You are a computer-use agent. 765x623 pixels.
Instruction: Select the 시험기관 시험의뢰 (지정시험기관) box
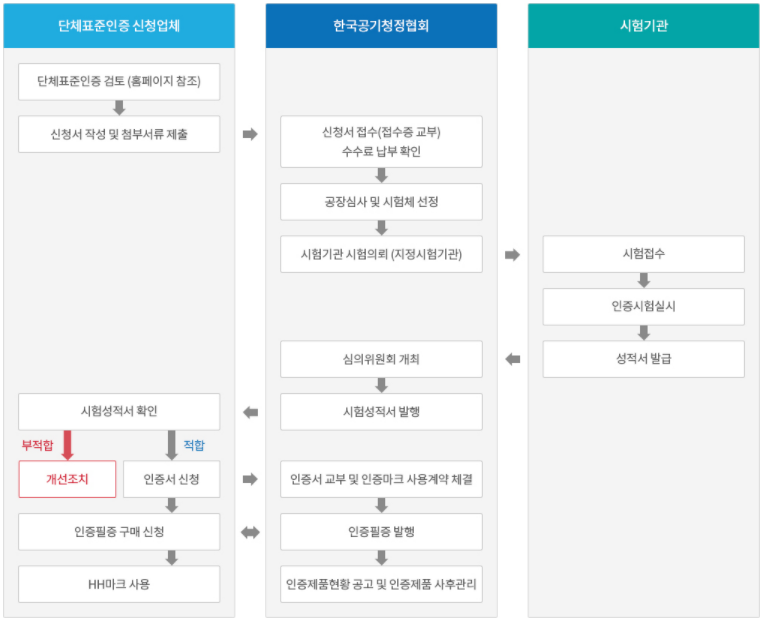coord(381,254)
